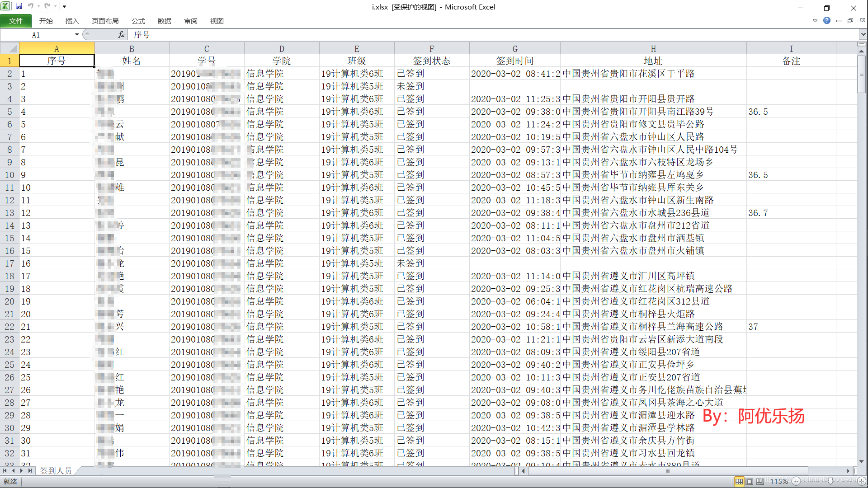Go to the previous sheet tab arrow
The height and width of the screenshot is (488, 868).
click(x=13, y=471)
